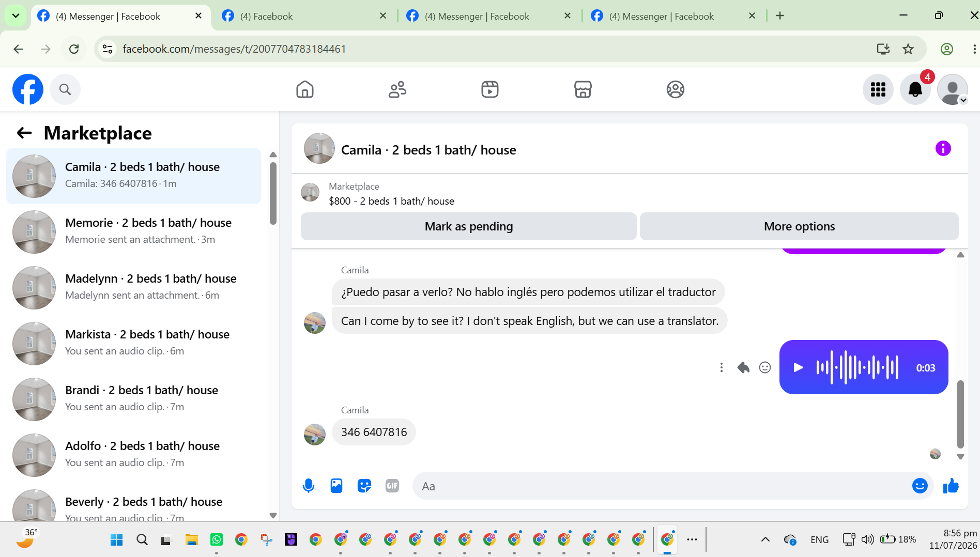Open File Explorer from taskbar
Image resolution: width=980 pixels, height=557 pixels.
click(192, 540)
